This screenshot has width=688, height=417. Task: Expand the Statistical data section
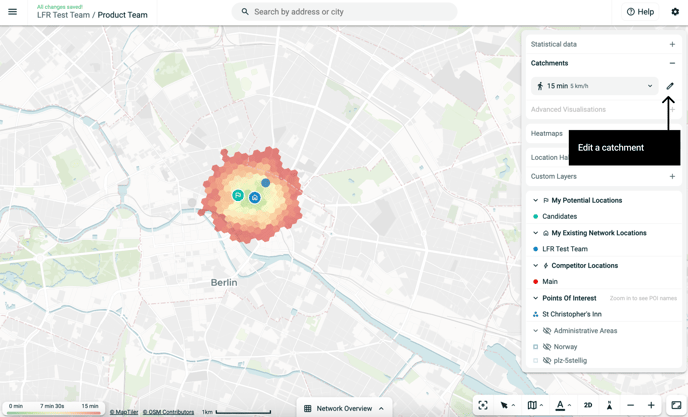(x=672, y=44)
